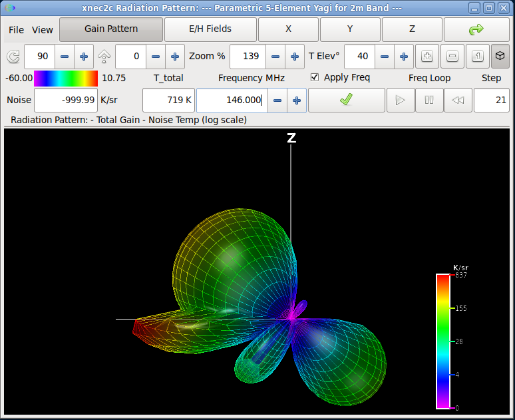Increase the rotation angle value
The image size is (515, 420).
84,57
